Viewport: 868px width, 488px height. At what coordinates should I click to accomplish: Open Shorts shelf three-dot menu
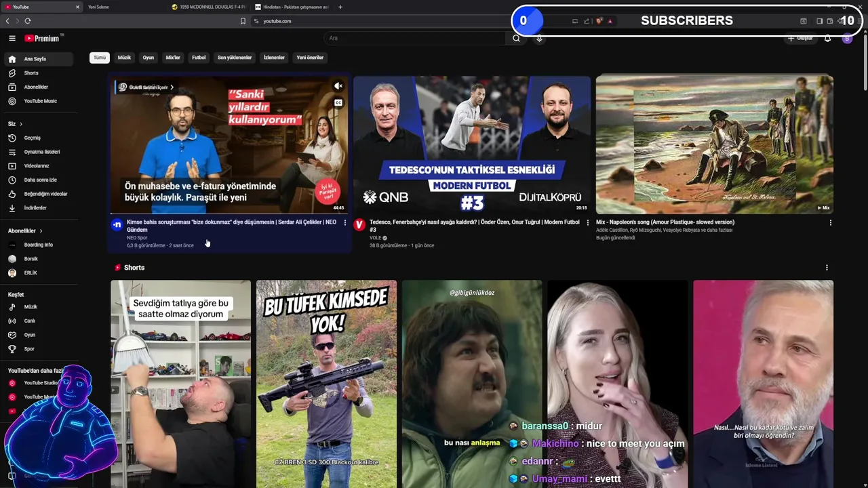tap(827, 268)
